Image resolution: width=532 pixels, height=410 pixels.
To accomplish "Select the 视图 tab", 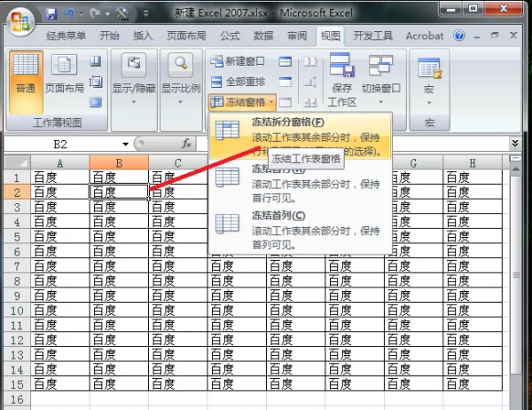I will coord(330,35).
